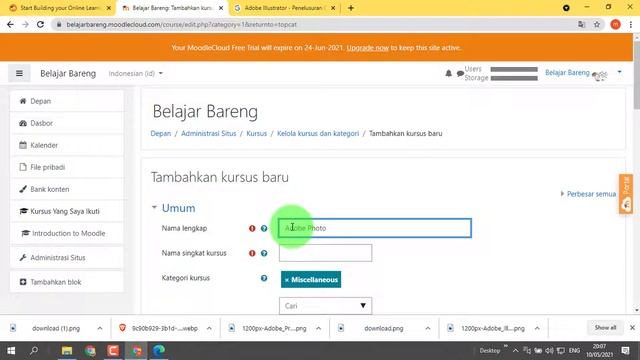Open Microsoft Edge from taskbar

[159, 351]
